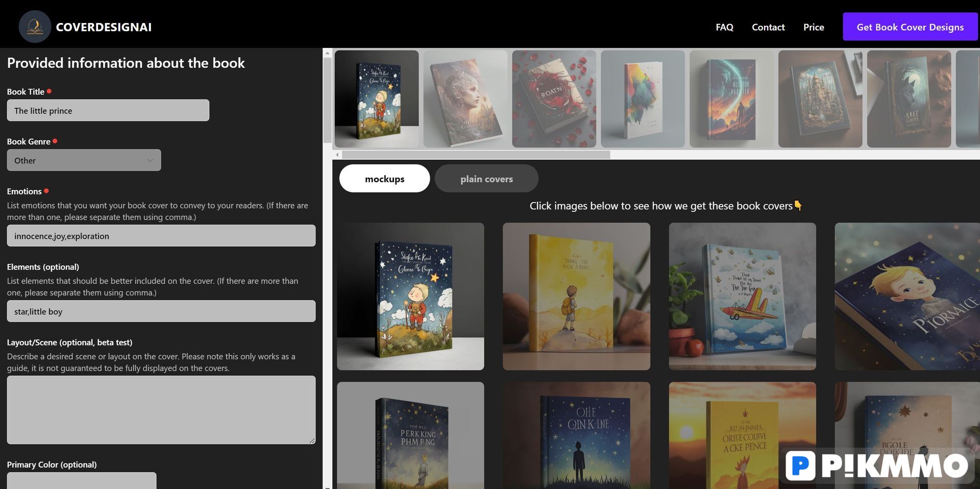Open the PERK KING night sky mockup
The image size is (980, 489).
point(410,435)
